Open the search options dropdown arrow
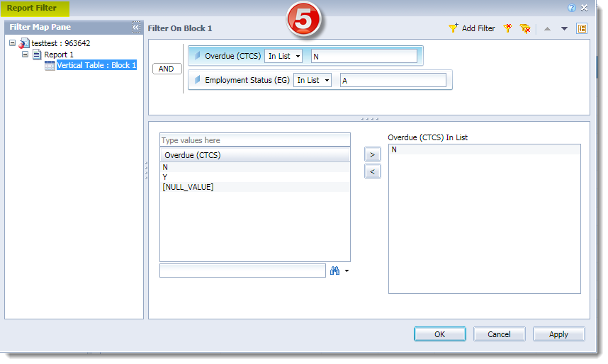The image size is (608, 364). [x=347, y=271]
